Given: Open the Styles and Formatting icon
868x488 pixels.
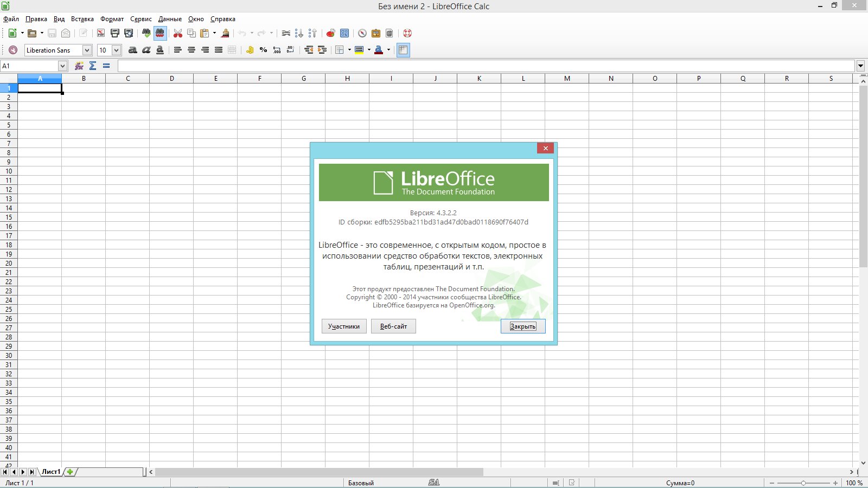Looking at the screenshot, I should [13, 50].
